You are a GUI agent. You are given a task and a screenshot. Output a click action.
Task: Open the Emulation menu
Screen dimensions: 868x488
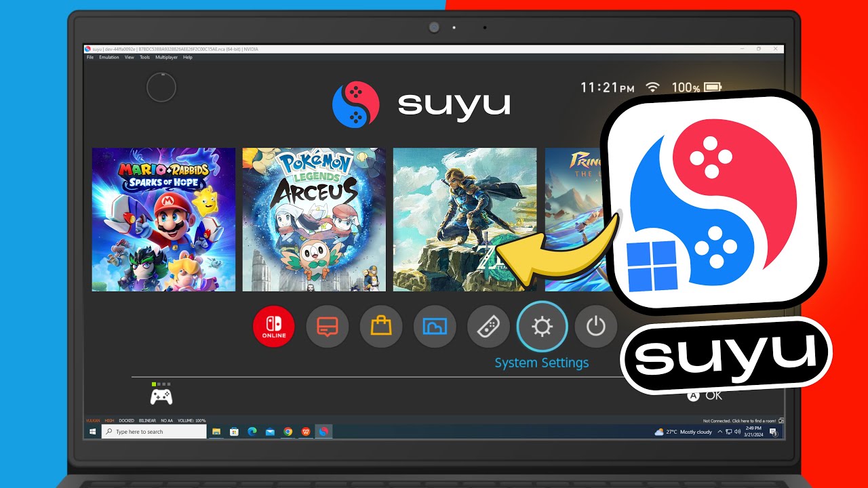(108, 57)
